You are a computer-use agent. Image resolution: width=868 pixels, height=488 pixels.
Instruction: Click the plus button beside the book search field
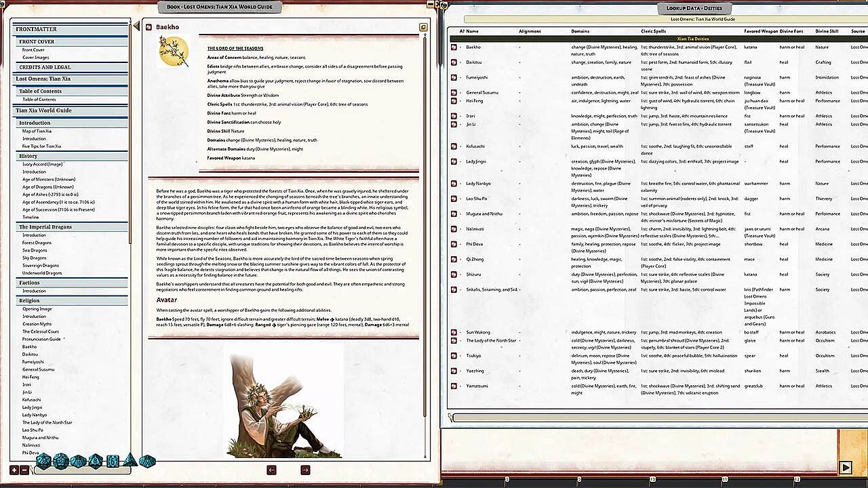(14, 470)
